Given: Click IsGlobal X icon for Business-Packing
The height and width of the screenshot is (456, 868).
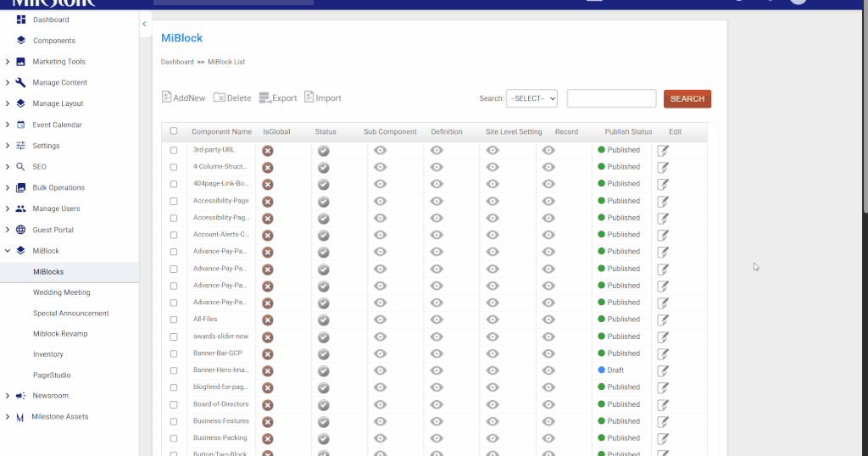Looking at the screenshot, I should [267, 439].
